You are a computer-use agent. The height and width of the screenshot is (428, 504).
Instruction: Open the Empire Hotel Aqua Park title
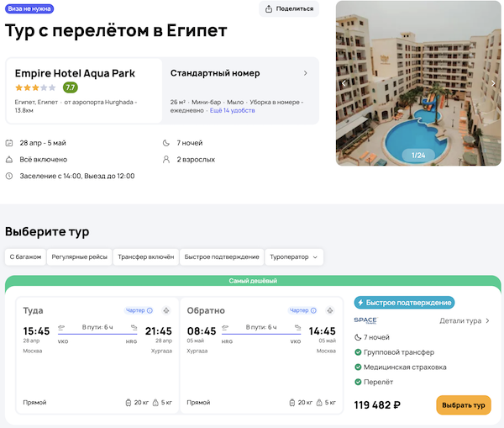(75, 73)
